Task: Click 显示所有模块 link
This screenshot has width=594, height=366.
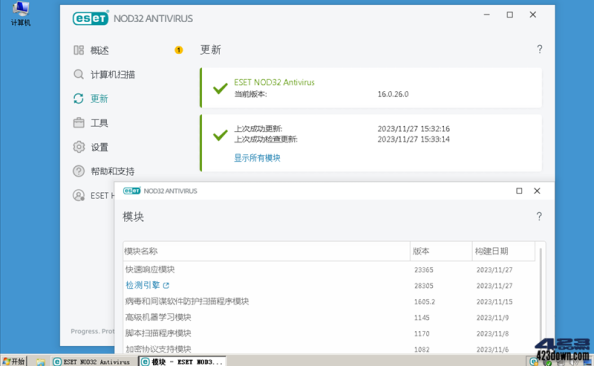Action: [257, 158]
